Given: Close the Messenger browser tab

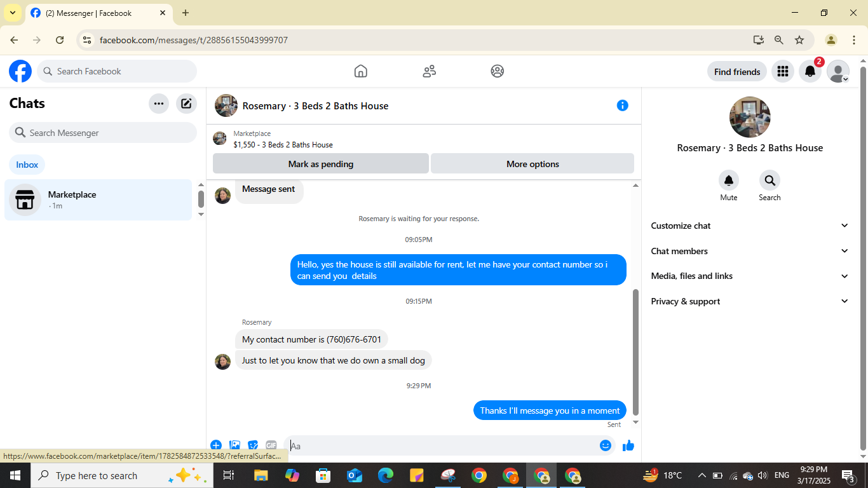Looking at the screenshot, I should (163, 13).
